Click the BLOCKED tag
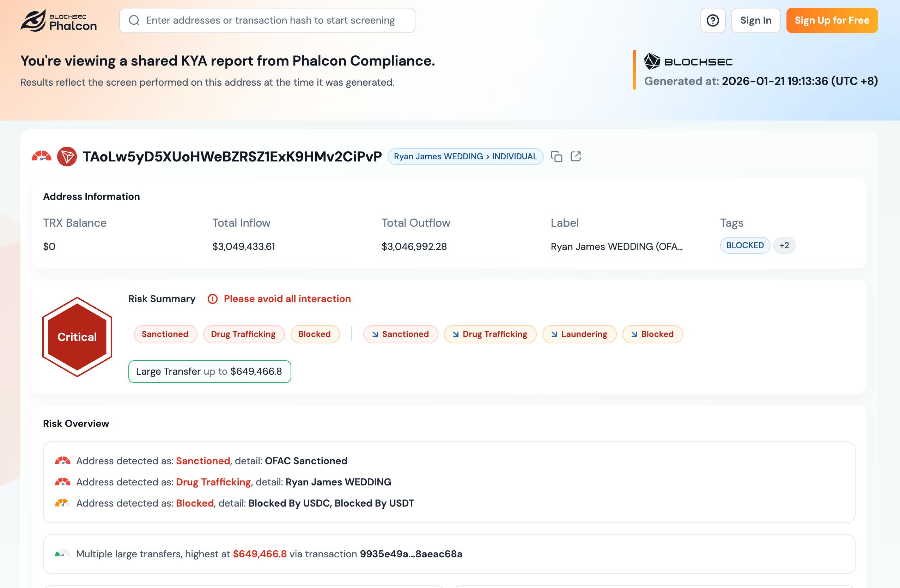The image size is (900, 588). tap(745, 246)
